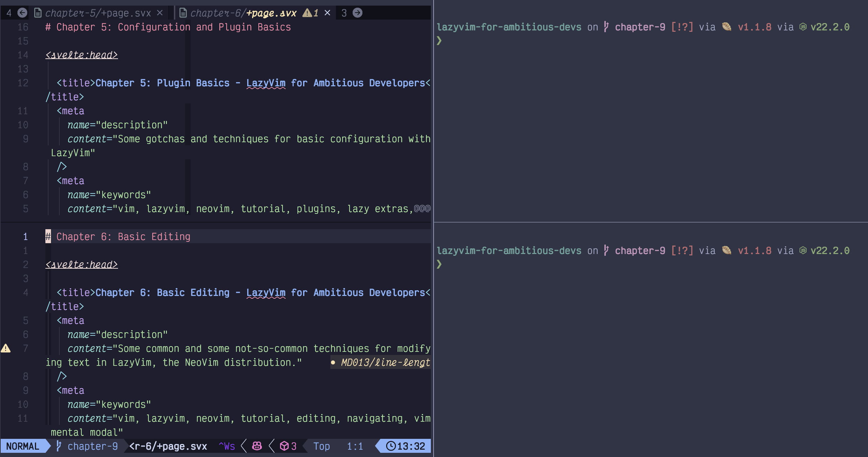The height and width of the screenshot is (457, 868).
Task: Click the bottom terminal prompt chevron
Action: pyautogui.click(x=440, y=264)
